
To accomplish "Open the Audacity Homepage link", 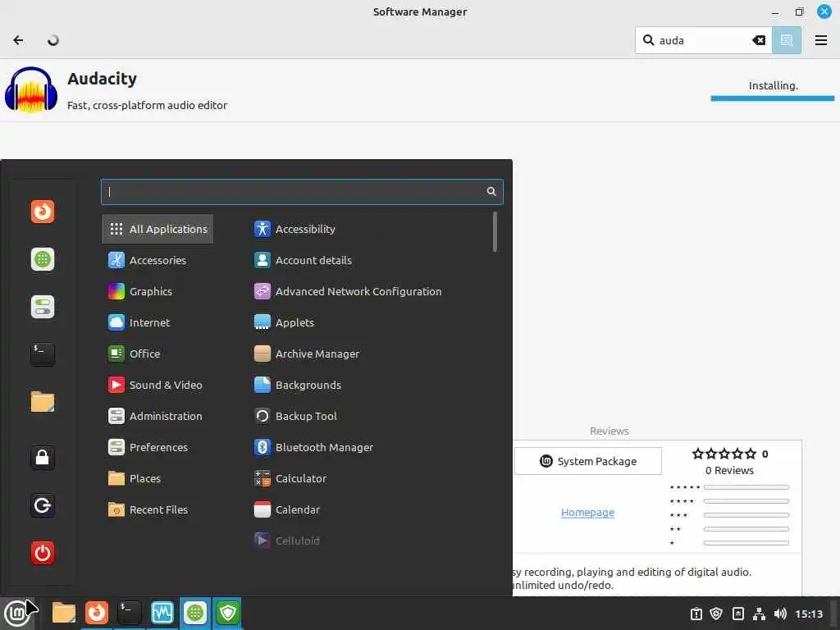I will [x=587, y=512].
